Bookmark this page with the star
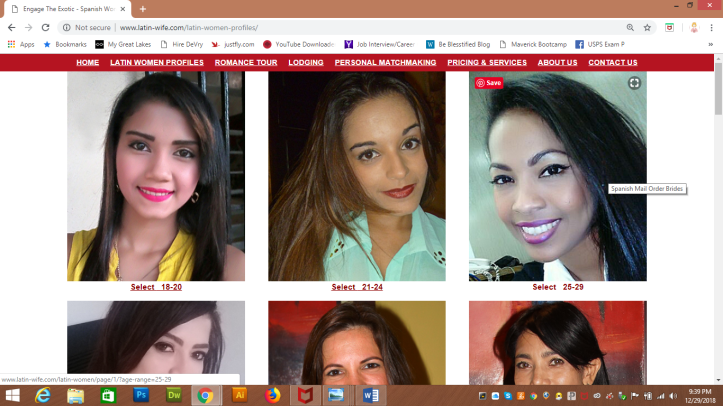 click(x=647, y=28)
